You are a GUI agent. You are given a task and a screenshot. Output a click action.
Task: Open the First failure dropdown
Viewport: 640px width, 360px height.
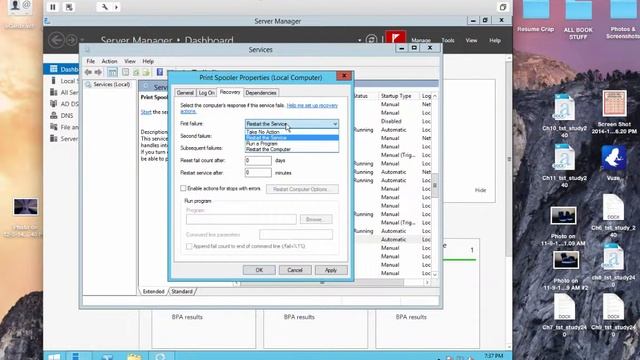click(x=291, y=124)
